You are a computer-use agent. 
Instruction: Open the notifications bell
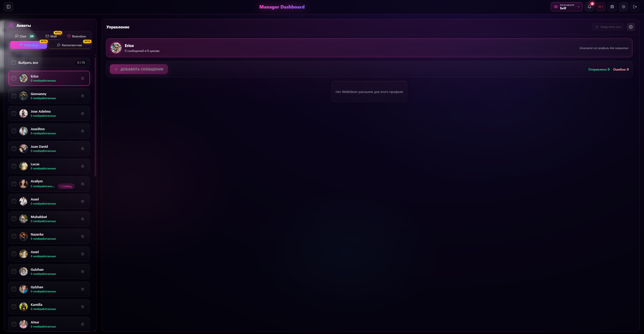point(589,7)
